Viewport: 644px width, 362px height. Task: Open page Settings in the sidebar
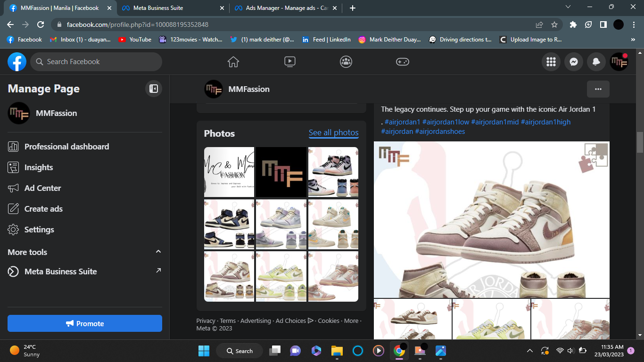[85, 230]
